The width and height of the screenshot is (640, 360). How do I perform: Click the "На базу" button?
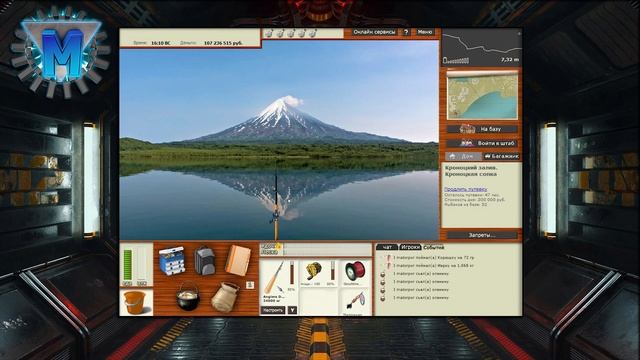coord(482,129)
